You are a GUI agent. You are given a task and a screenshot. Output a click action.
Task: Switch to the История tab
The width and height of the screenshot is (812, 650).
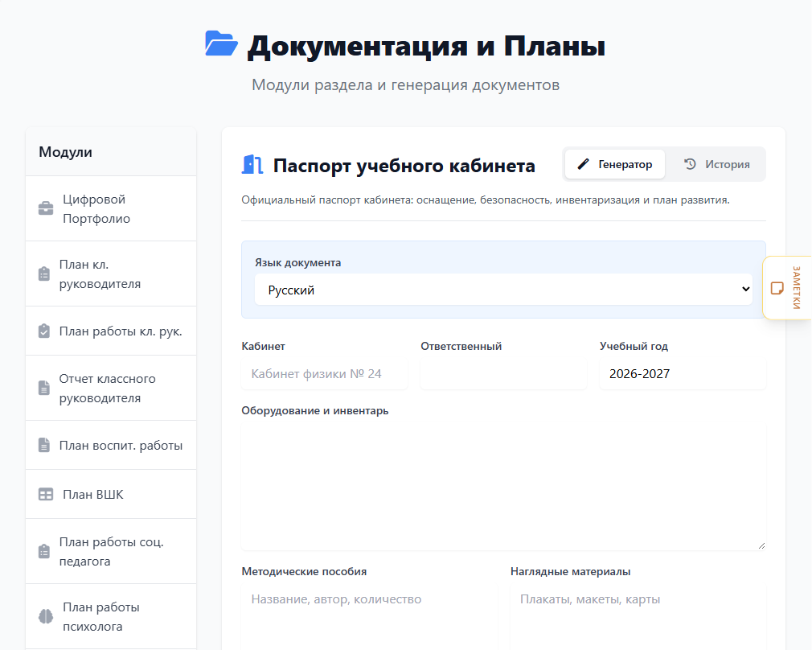tap(716, 164)
